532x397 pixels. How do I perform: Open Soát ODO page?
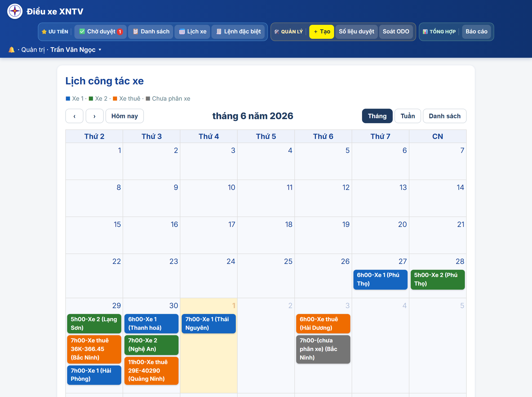coord(396,32)
